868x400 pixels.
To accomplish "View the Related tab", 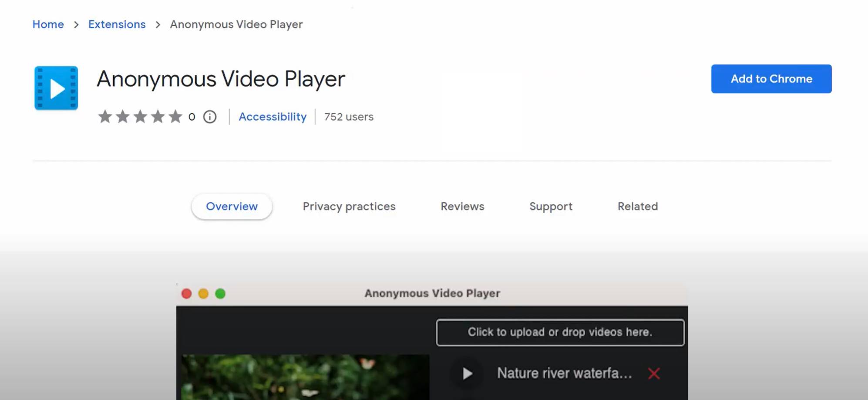I will (x=638, y=207).
